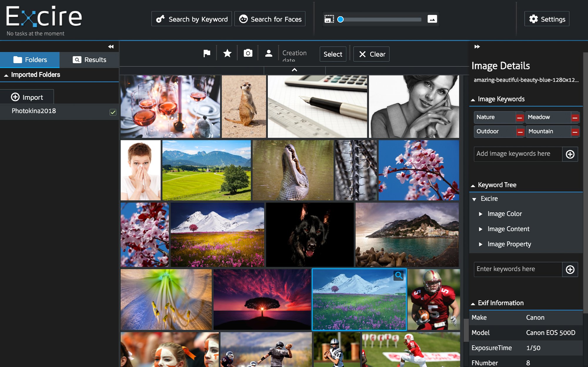
Task: Remove the Outdoor keyword
Action: point(520,132)
